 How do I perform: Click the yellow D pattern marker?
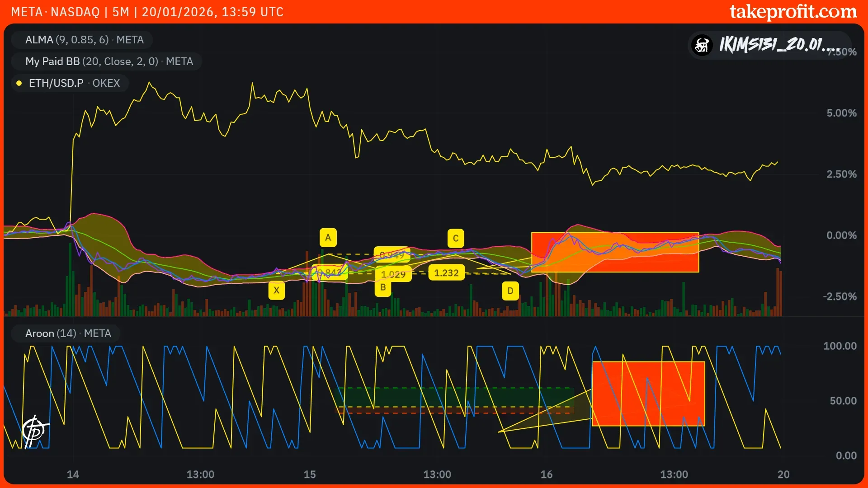(510, 291)
